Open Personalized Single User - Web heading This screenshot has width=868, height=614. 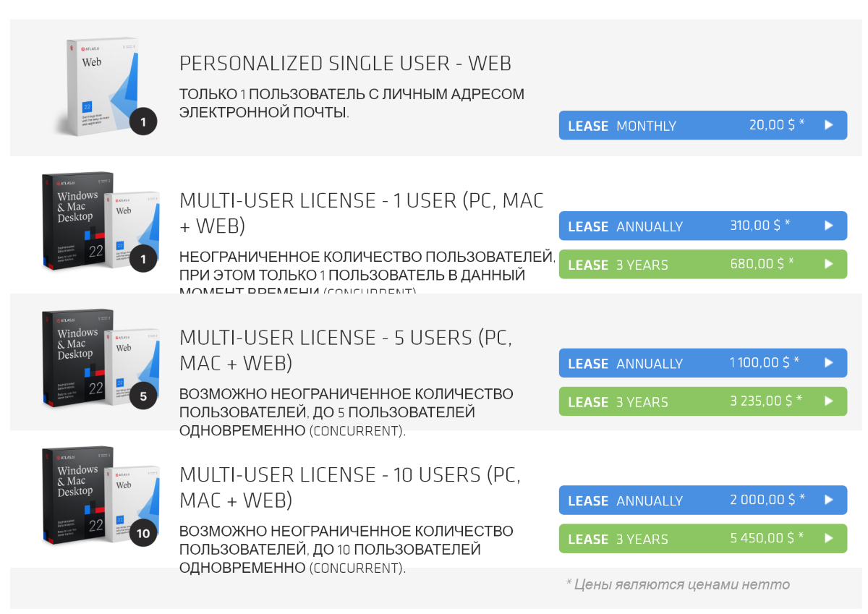click(345, 64)
